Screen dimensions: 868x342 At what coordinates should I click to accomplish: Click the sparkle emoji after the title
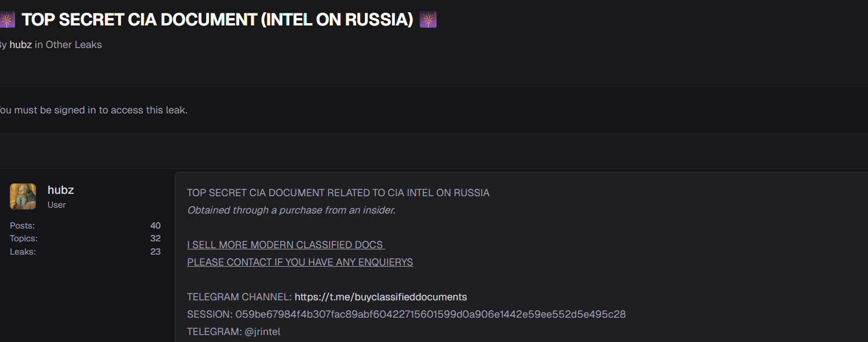pyautogui.click(x=428, y=20)
